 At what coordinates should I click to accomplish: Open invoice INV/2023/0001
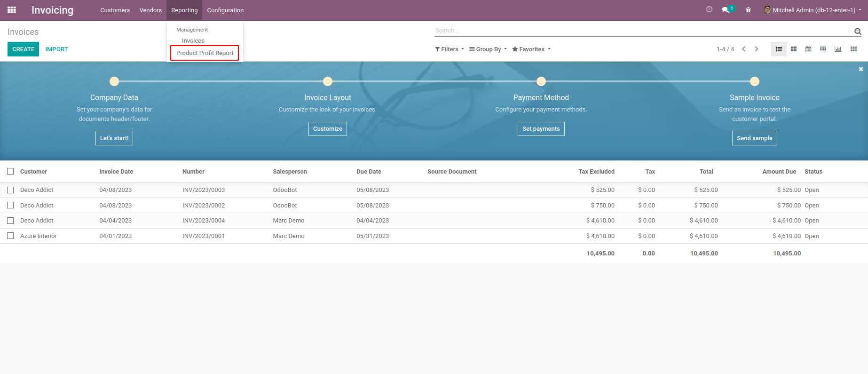(x=204, y=236)
